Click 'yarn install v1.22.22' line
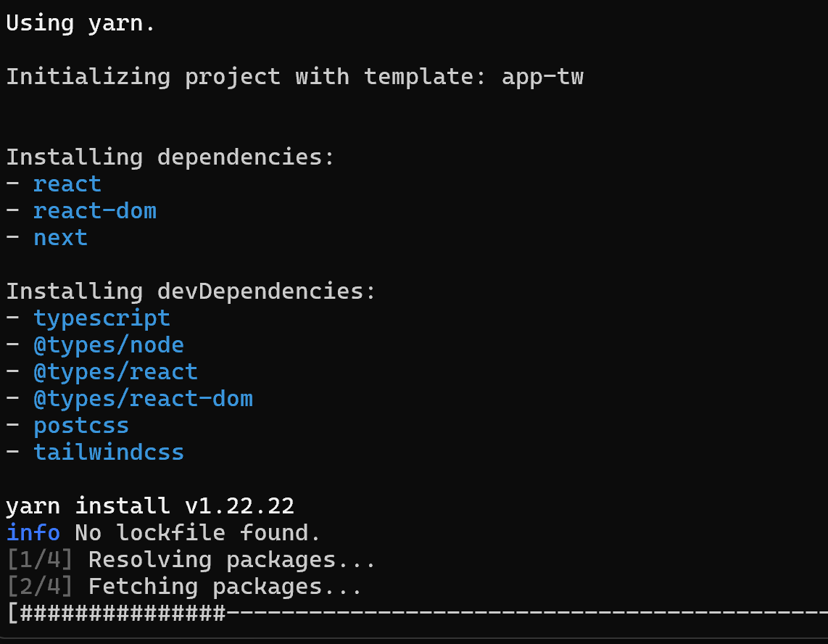Viewport: 828px width, 644px height. (150, 506)
